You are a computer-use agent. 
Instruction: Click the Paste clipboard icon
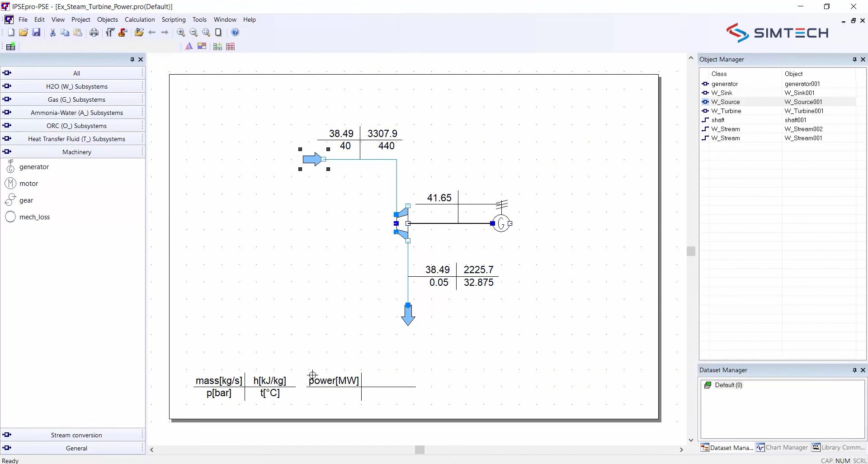pos(78,33)
